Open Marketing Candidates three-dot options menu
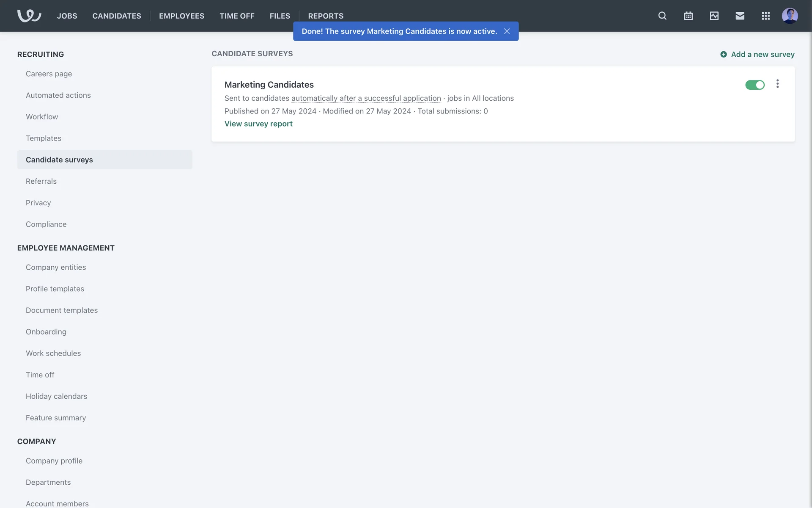Screen dimensions: 812x508 777,84
